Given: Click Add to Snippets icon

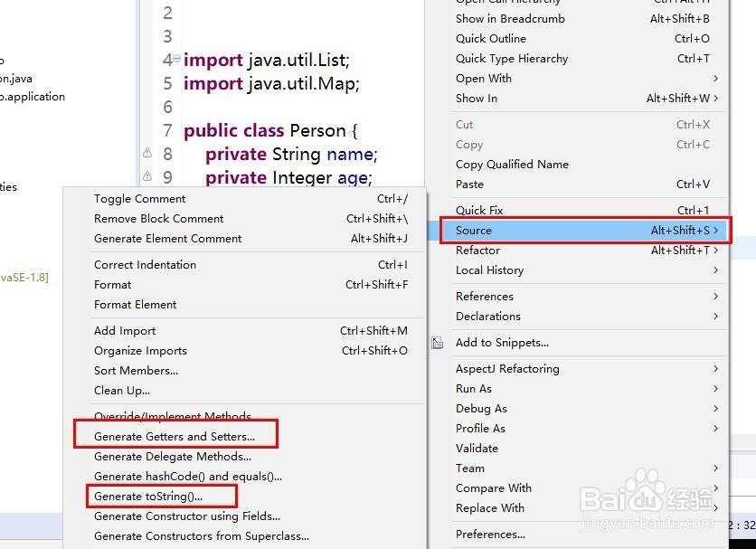Looking at the screenshot, I should [438, 343].
